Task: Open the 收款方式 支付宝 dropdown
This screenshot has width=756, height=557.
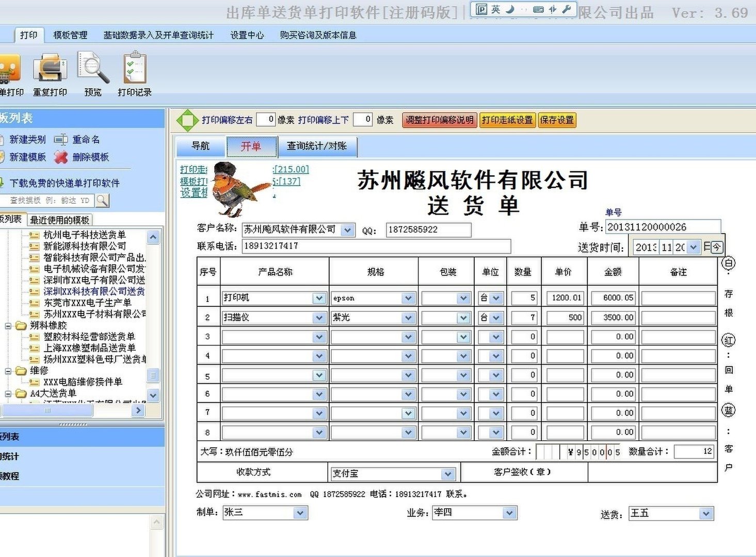Action: pos(448,473)
